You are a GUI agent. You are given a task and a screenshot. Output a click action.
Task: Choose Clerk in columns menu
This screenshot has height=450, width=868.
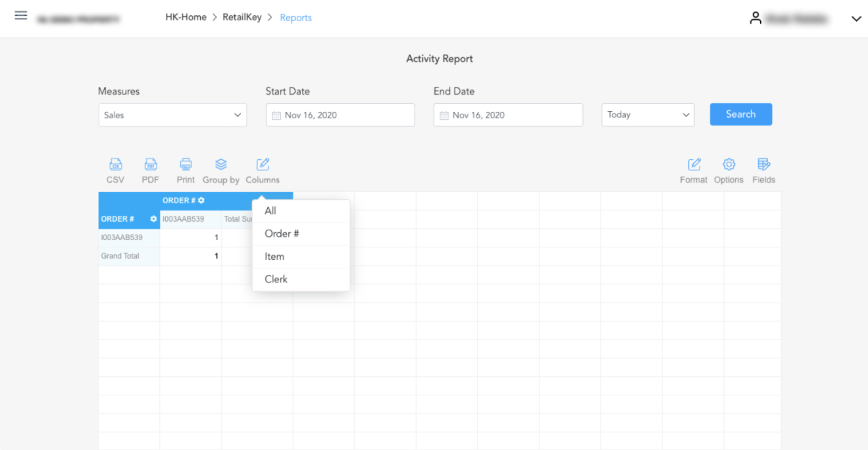coord(301,279)
